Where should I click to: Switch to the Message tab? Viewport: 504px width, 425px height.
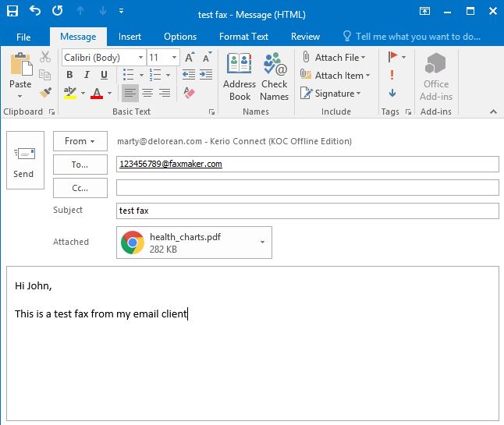pos(78,37)
